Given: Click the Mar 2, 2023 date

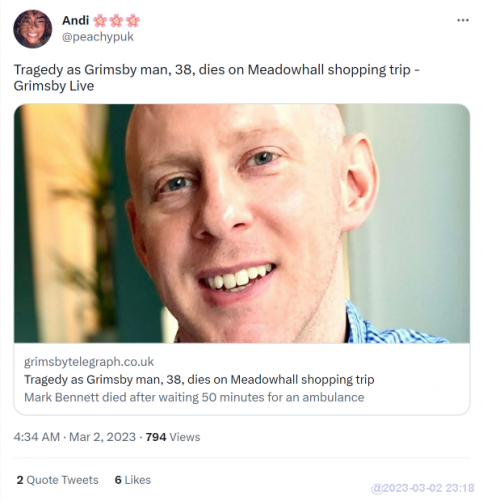Looking at the screenshot, I should point(102,437).
